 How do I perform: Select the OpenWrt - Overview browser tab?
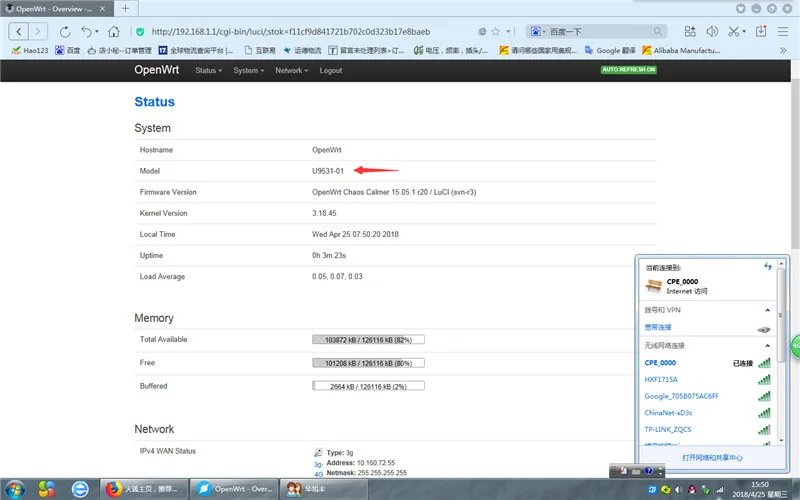tap(55, 9)
